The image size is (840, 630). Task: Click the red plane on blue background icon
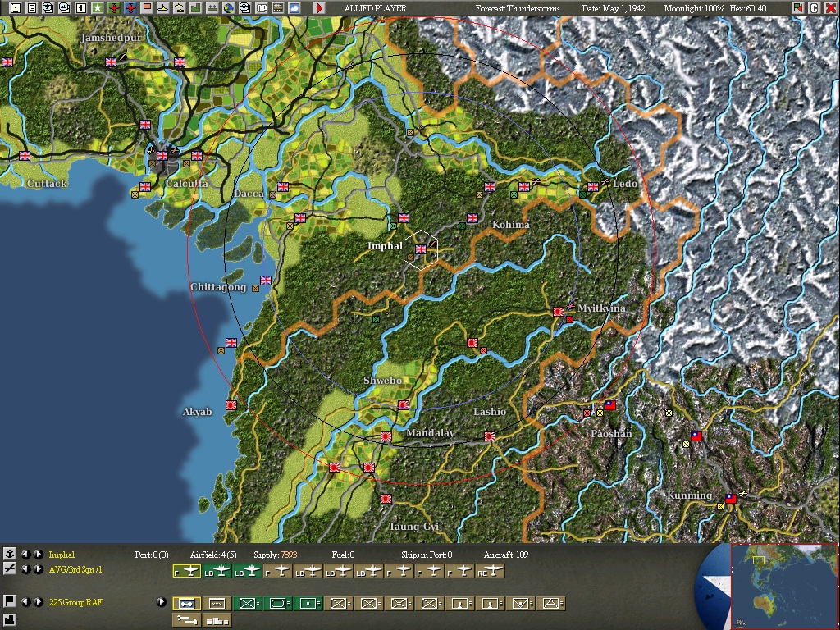pyautogui.click(x=130, y=8)
